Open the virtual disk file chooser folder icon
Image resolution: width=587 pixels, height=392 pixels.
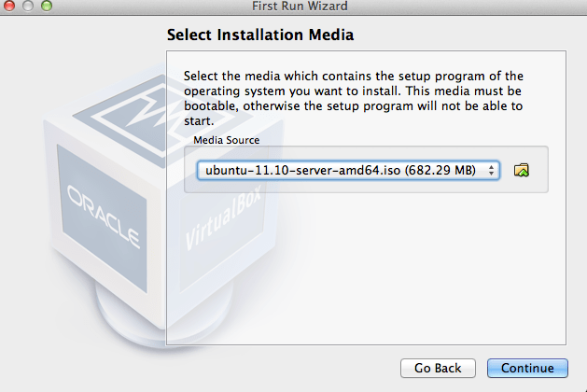coord(522,170)
